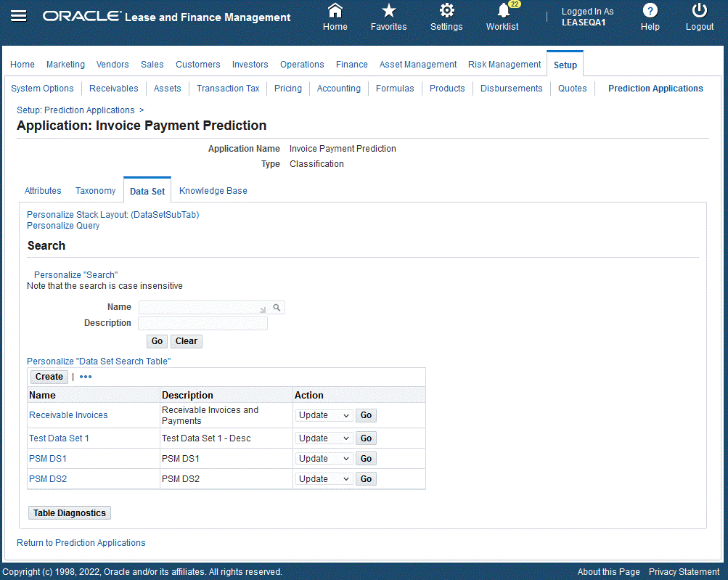The image size is (728, 580).
Task: Click the Clear button
Action: [187, 341]
